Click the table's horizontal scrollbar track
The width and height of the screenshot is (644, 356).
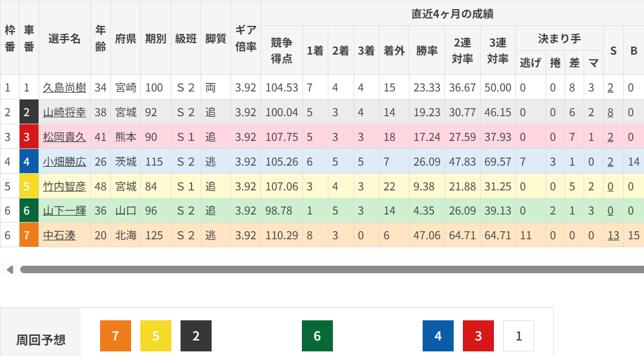coord(328,269)
